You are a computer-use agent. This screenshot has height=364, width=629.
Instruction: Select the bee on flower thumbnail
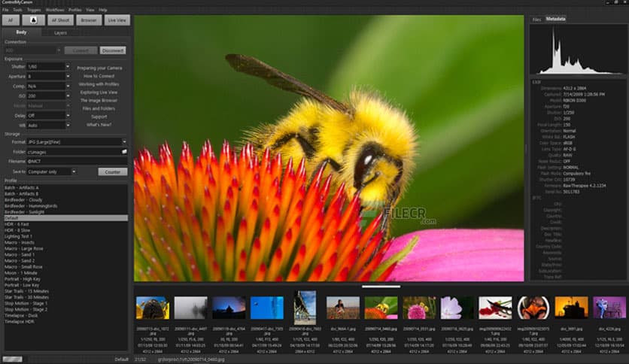pos(381,308)
